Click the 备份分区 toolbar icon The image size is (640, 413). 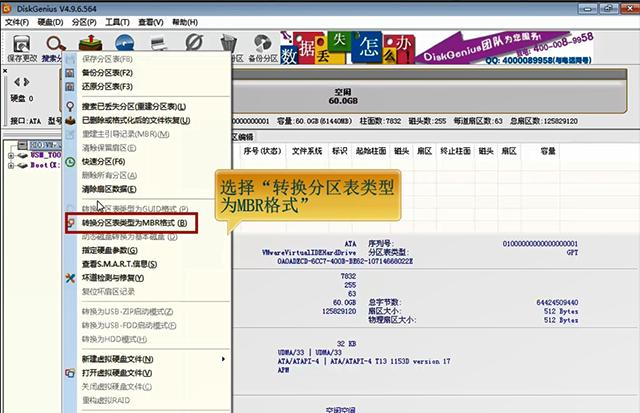[263, 46]
